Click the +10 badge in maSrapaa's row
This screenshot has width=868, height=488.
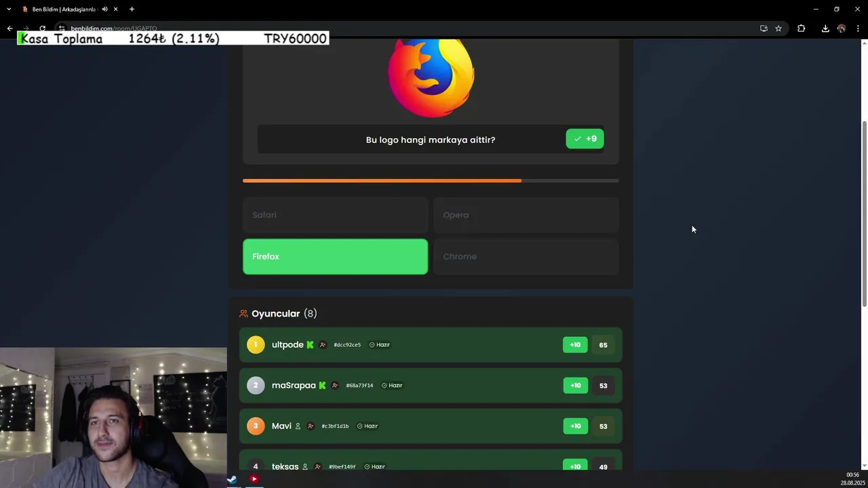point(575,386)
